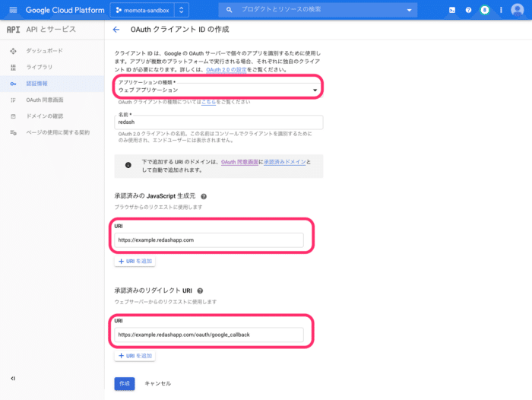Viewport: 532px width, 400px height.
Task: Open the 承認済みドメイン link
Action: click(285, 162)
